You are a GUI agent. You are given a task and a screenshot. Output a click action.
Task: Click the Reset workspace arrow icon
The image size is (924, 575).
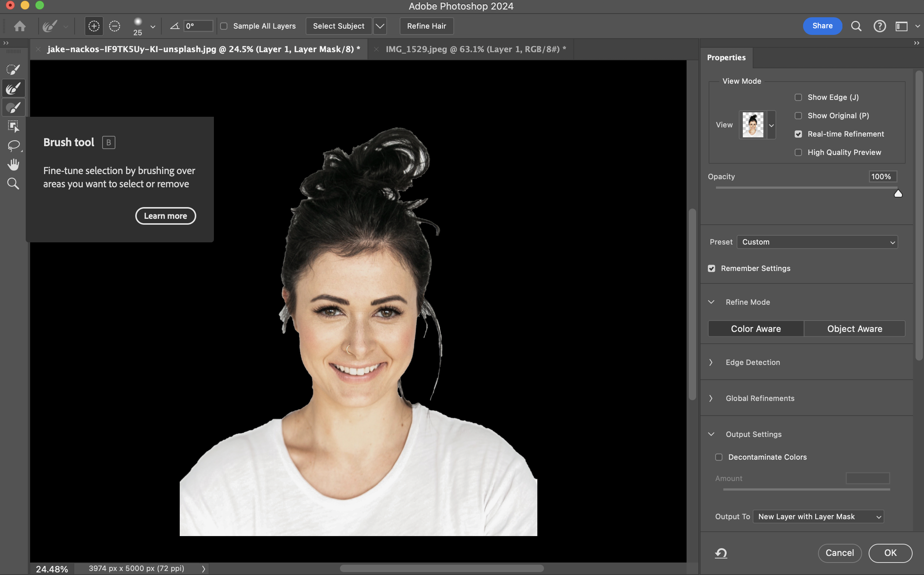(x=721, y=553)
